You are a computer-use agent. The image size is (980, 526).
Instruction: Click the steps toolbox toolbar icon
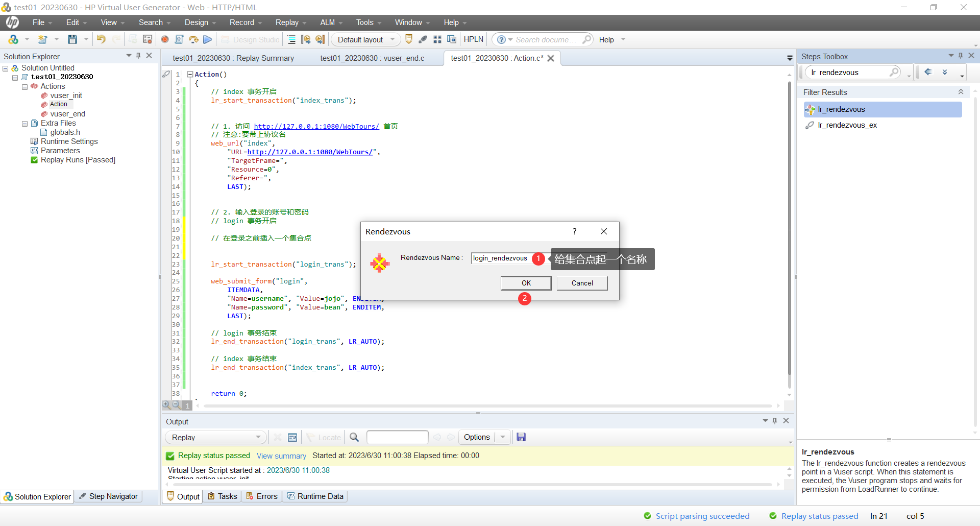(423, 39)
